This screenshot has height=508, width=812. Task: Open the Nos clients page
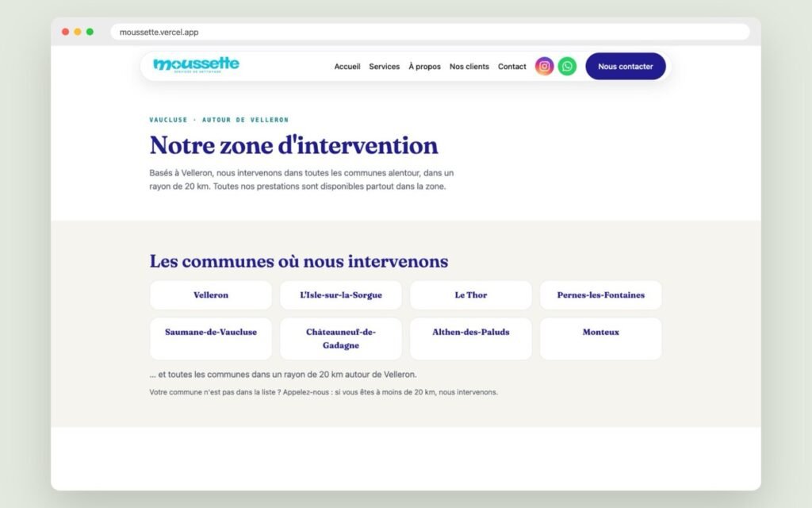click(x=469, y=67)
